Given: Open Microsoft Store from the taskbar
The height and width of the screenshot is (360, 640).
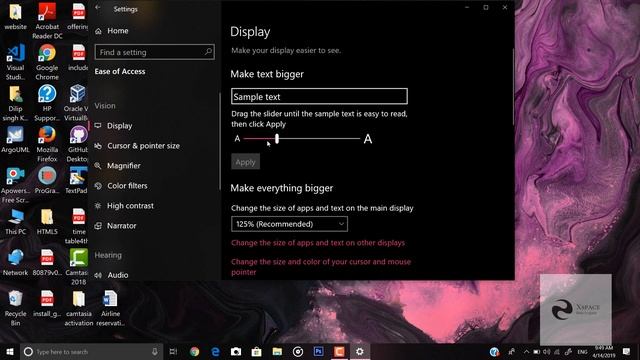Looking at the screenshot, I should click(x=256, y=351).
